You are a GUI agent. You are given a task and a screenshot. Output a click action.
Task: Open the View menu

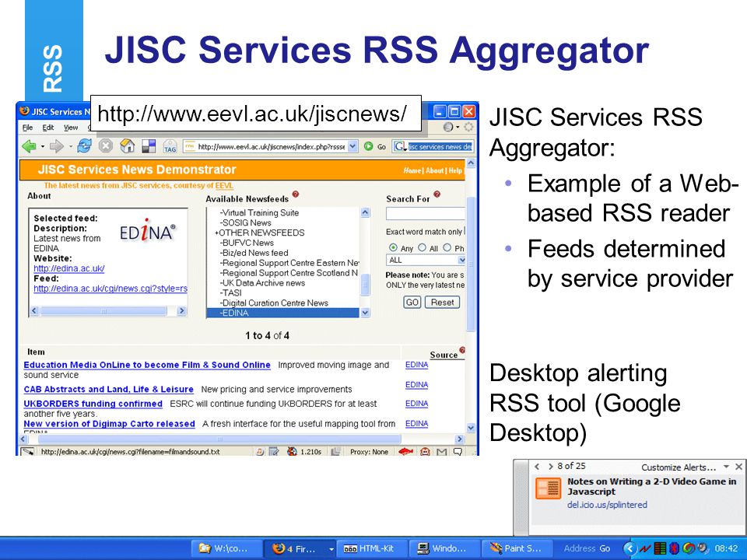71,128
